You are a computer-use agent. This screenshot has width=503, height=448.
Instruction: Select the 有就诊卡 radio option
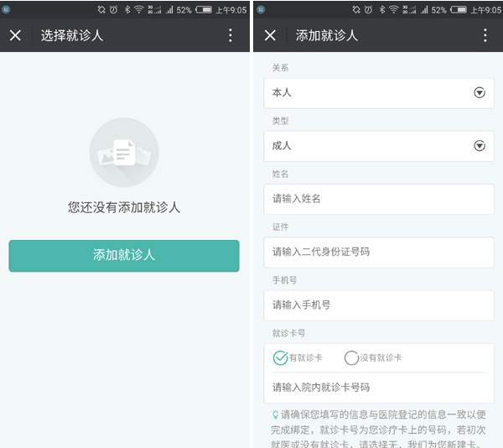(281, 358)
